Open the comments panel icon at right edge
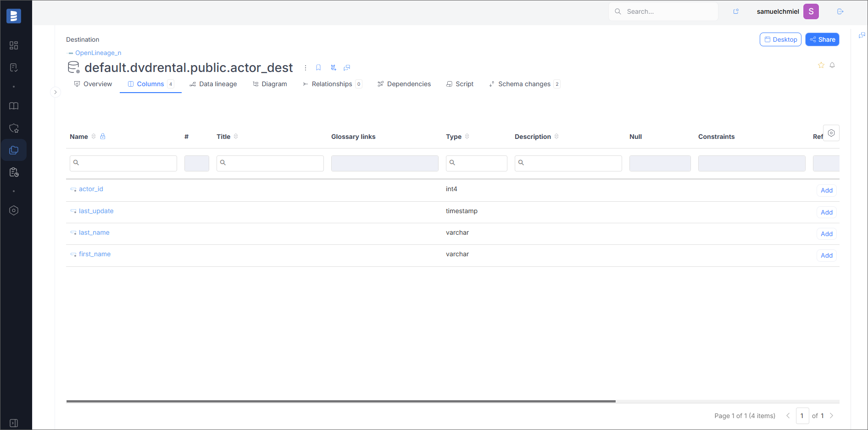868x430 pixels. point(862,35)
